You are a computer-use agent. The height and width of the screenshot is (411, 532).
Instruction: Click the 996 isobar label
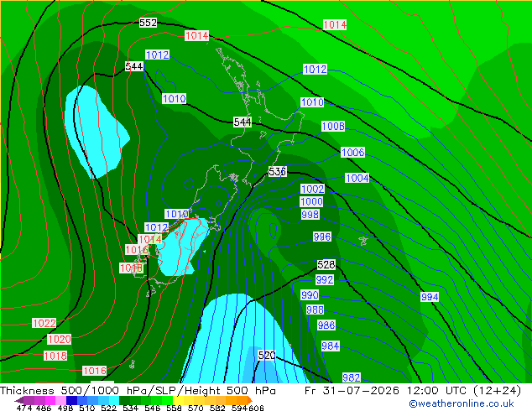322,237
